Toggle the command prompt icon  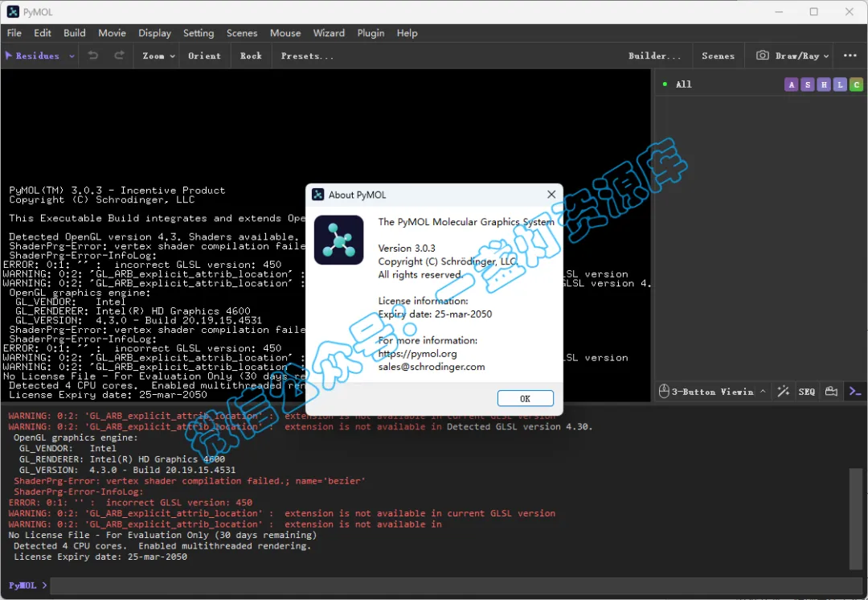[x=854, y=392]
